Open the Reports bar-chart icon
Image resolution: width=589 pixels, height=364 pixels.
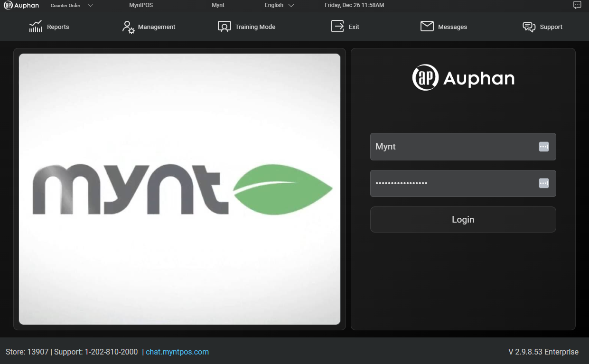click(36, 27)
